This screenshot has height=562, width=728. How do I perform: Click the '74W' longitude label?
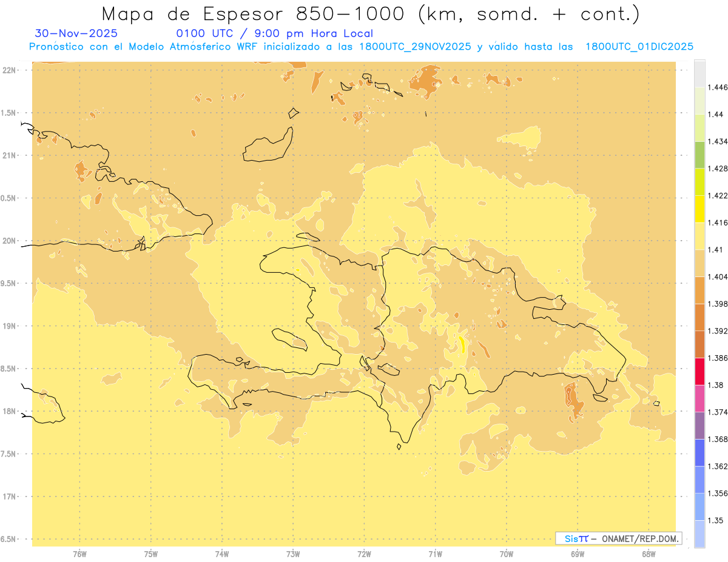click(222, 554)
